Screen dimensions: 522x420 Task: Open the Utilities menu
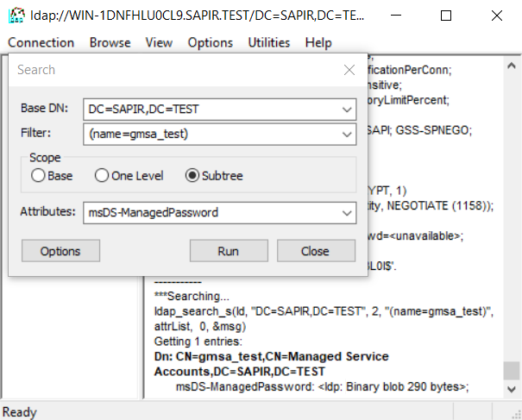click(x=268, y=42)
